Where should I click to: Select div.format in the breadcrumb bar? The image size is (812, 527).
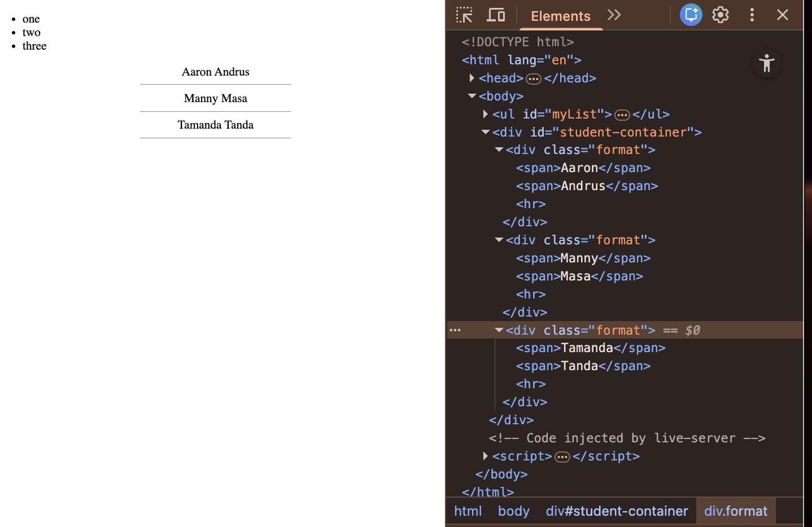736,511
